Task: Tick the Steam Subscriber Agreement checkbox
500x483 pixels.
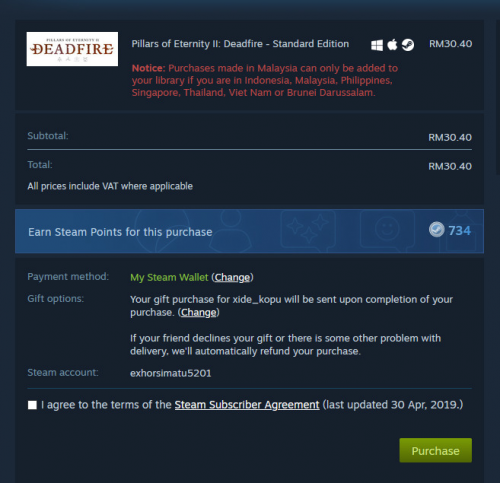Action: (32, 405)
